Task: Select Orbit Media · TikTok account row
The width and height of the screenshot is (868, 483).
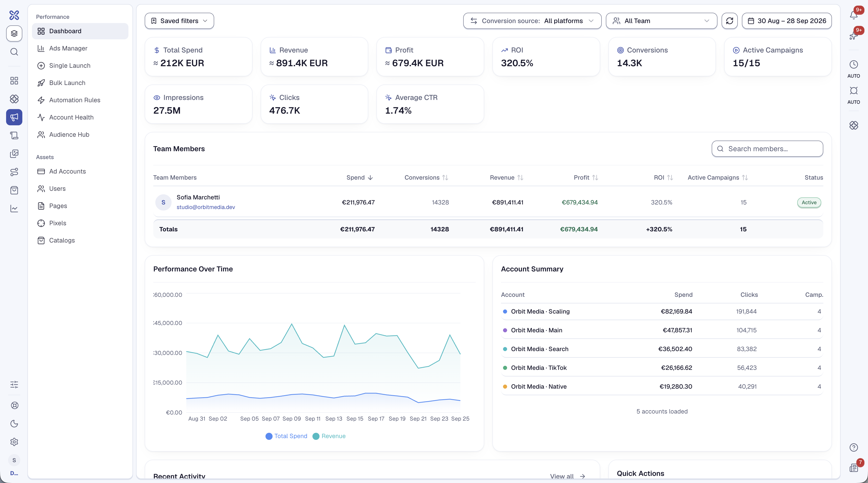Action: tap(662, 368)
